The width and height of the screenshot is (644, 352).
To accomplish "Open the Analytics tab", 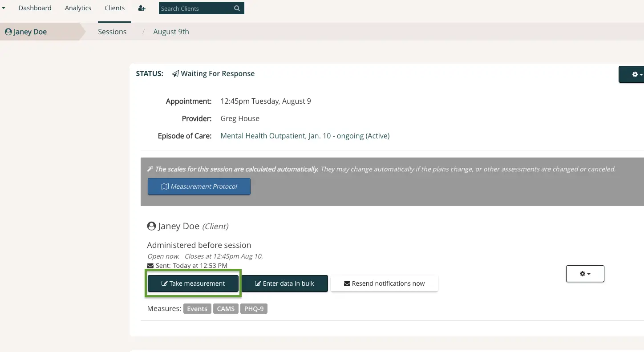I will 78,8.
